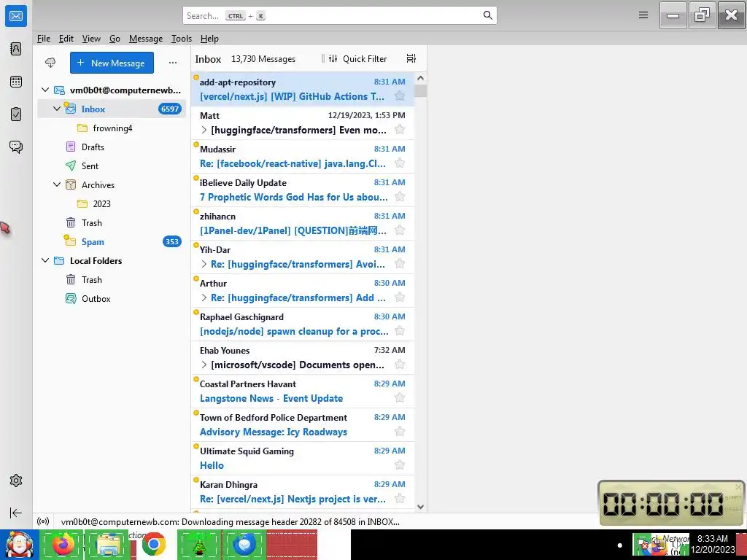Screen dimensions: 747x560
Task: Open the Address Book sidebar icon
Action: point(16,49)
